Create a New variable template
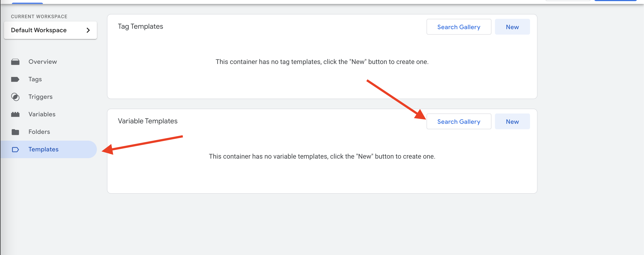This screenshot has width=644, height=255. coord(512,122)
